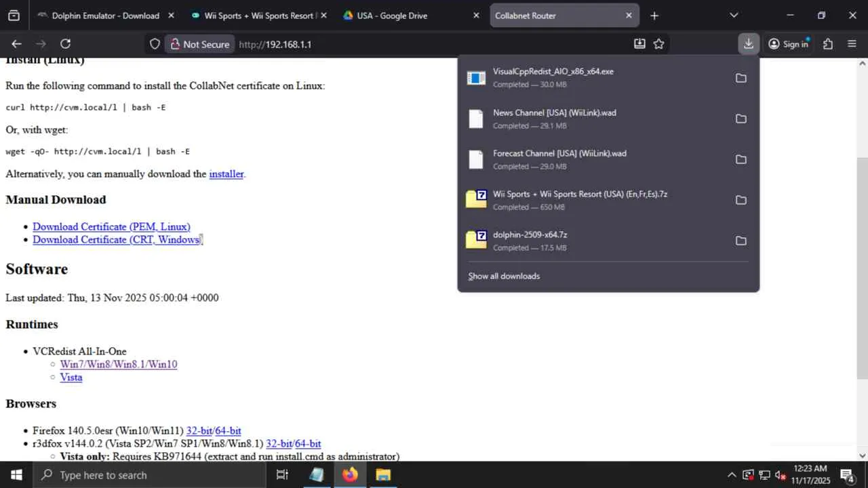The height and width of the screenshot is (488, 868).
Task: Switch to the USA - Google Drive tab
Action: point(411,16)
